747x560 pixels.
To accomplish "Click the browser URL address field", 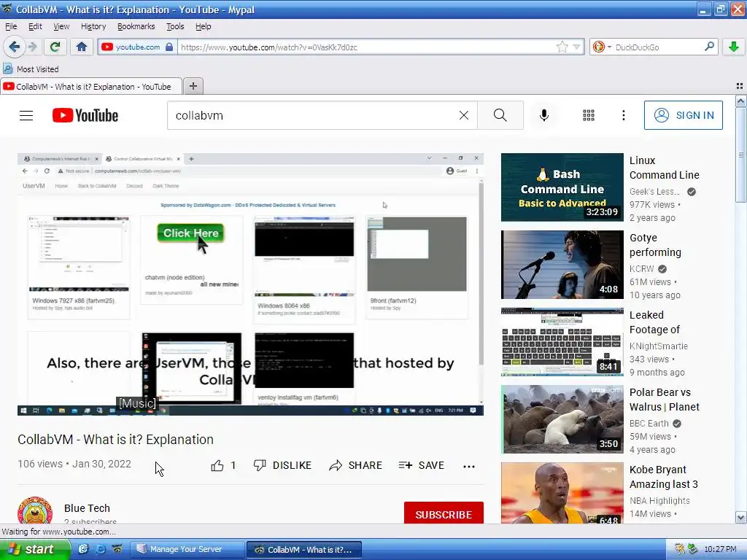I will click(367, 47).
